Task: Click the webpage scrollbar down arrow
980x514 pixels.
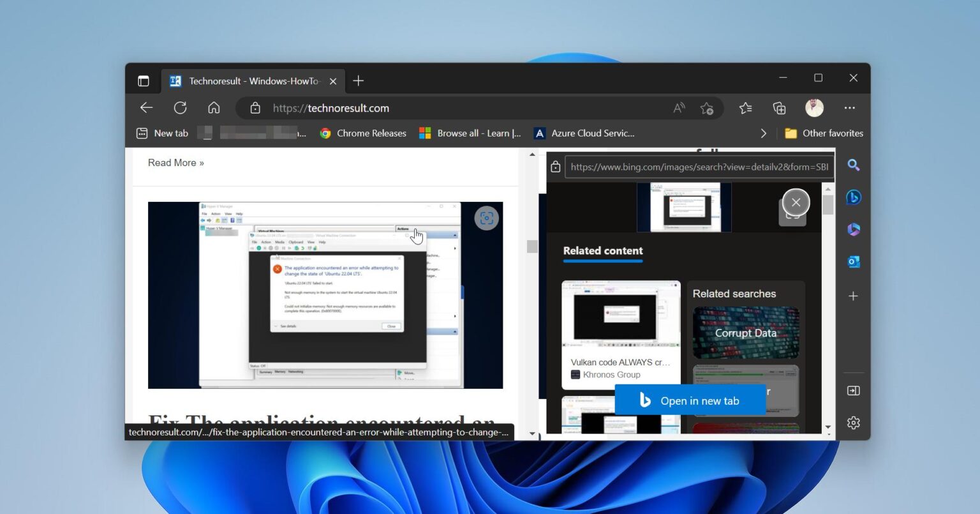Action: [x=533, y=434]
